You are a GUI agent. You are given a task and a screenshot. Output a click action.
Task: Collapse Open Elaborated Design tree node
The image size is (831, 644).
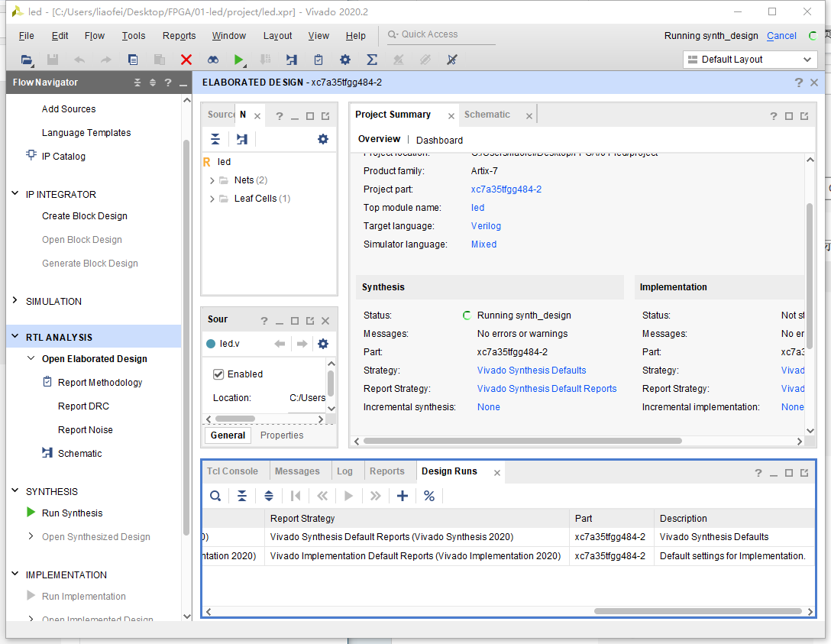pos(31,358)
